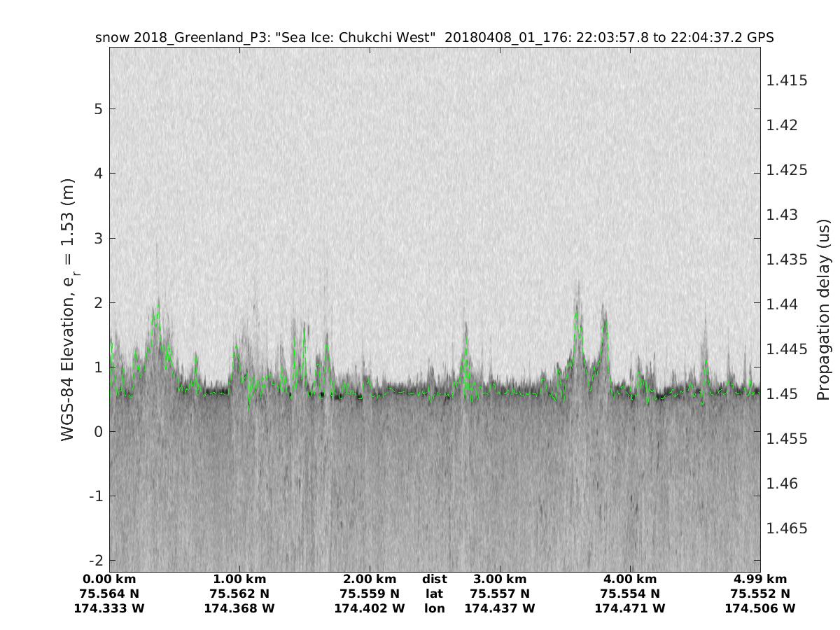The image size is (840, 630).
Task: Click the elevation tick label -2
Action: pos(96,561)
